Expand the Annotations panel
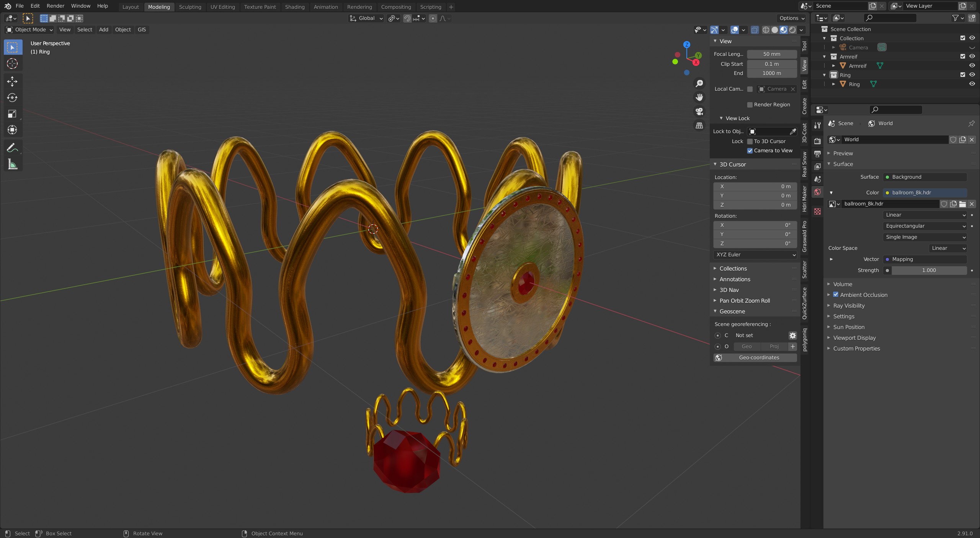This screenshot has height=538, width=980. pyautogui.click(x=735, y=279)
